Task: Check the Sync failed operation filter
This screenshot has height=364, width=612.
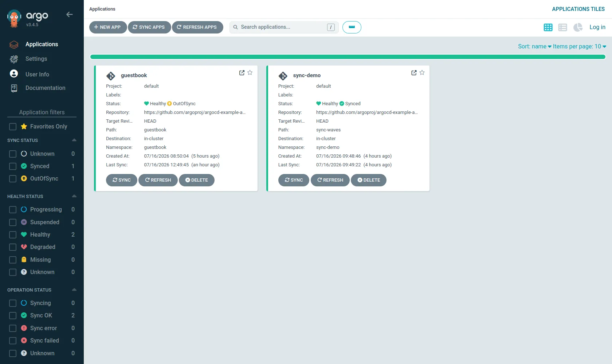Action: 13,341
